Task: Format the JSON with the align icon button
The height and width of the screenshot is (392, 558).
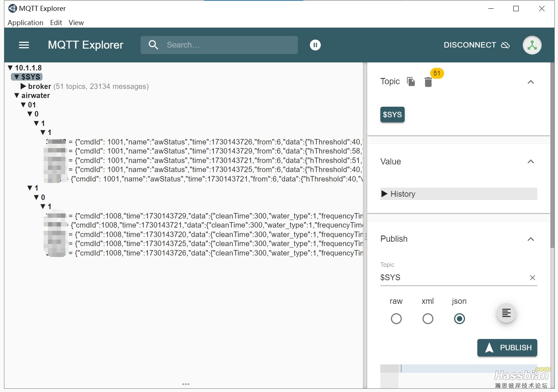Action: (x=506, y=313)
